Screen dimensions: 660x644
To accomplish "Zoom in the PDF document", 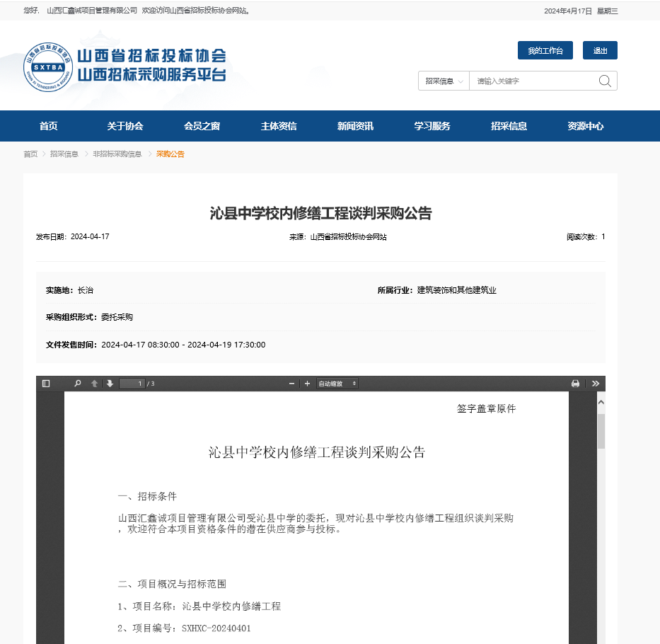I will point(307,384).
